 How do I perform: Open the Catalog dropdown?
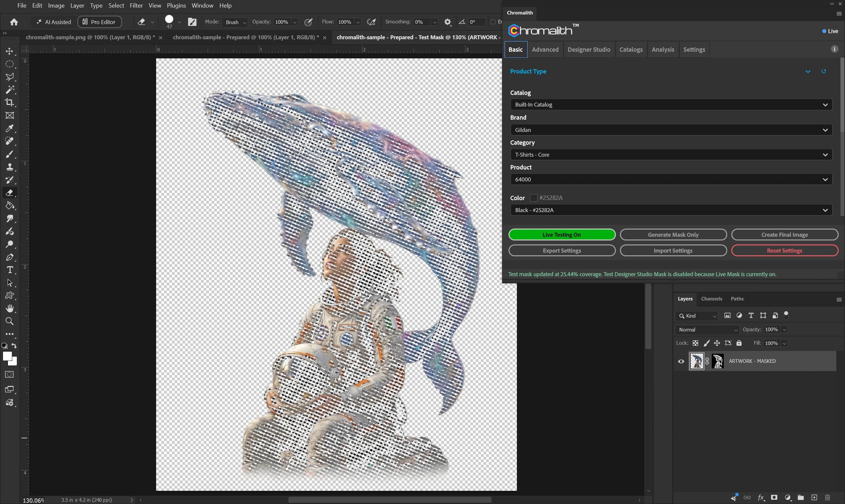671,105
